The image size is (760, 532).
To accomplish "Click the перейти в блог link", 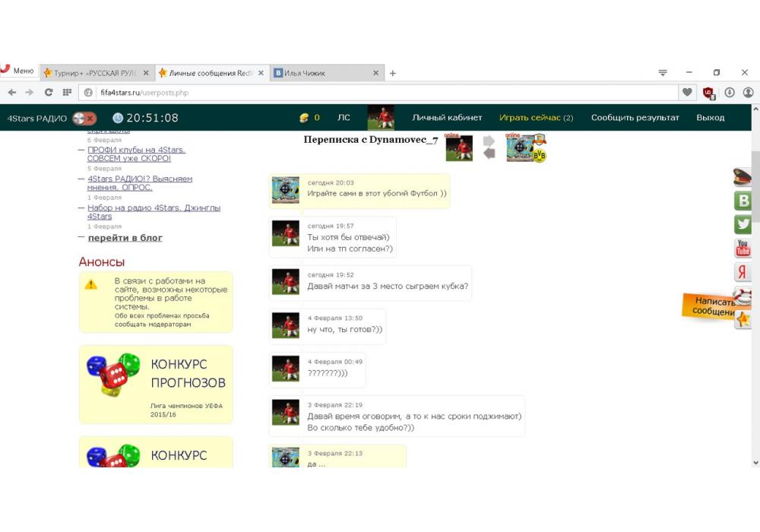I will point(125,238).
